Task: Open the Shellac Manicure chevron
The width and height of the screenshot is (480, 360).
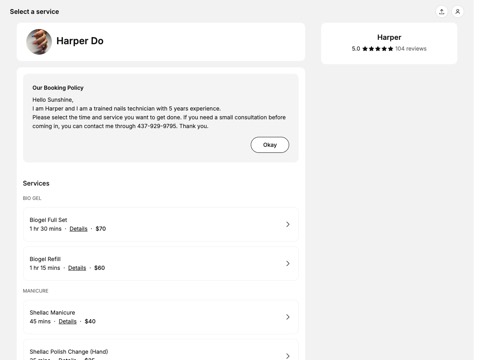Action: (x=288, y=317)
